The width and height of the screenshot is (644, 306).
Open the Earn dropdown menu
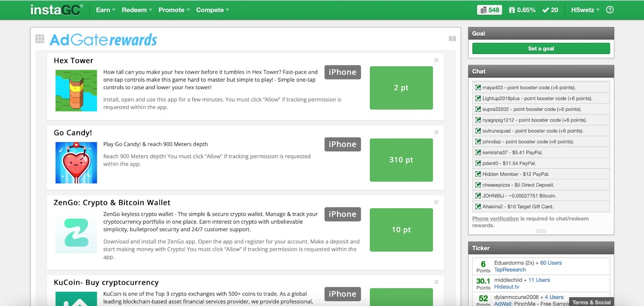tap(105, 10)
